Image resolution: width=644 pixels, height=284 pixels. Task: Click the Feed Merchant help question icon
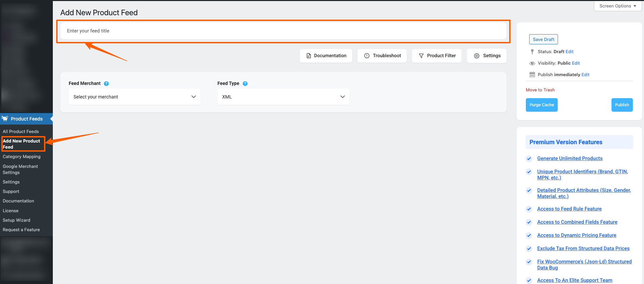coord(106,84)
